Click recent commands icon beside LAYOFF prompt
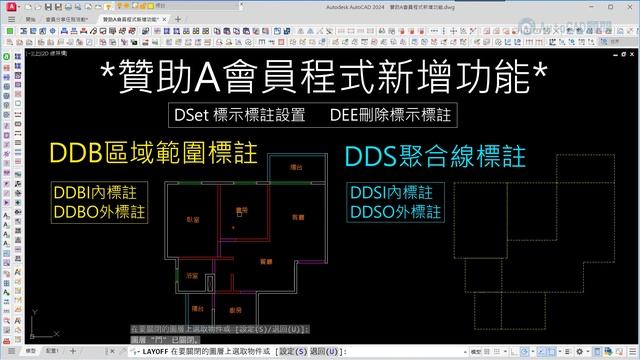 [135, 351]
